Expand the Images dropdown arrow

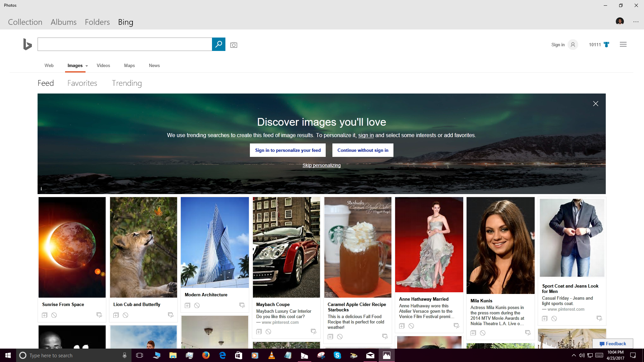pos(87,66)
